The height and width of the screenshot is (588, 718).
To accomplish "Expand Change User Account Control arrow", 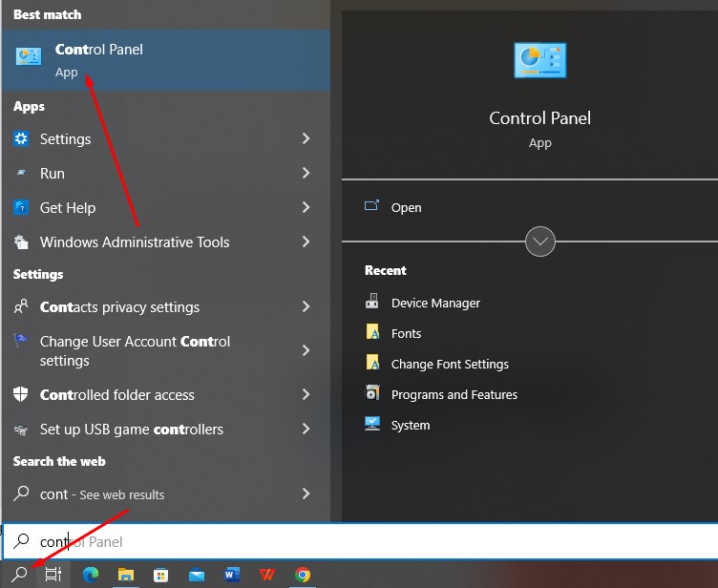I will [x=306, y=350].
